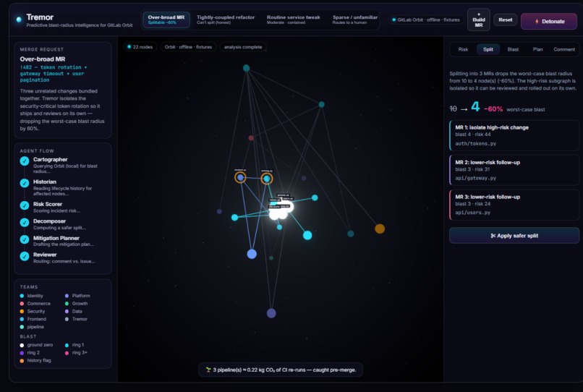Image resolution: width=583 pixels, height=392 pixels.
Task: Click the ring 2 blast legend entry
Action: tap(30, 352)
